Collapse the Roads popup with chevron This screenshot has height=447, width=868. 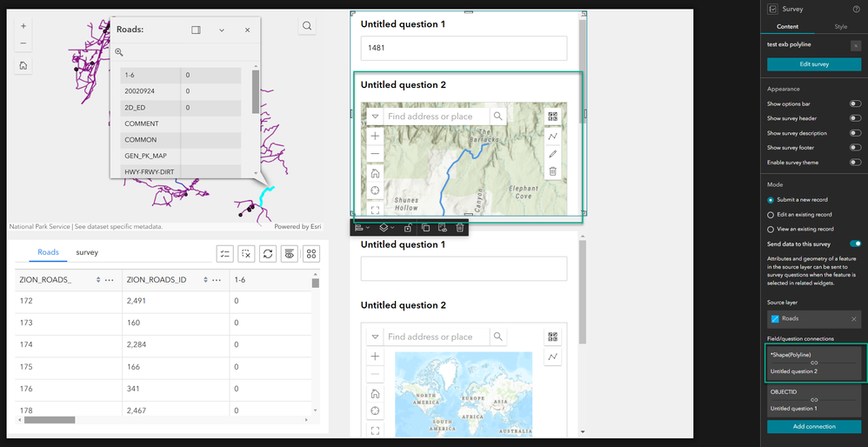click(x=222, y=30)
